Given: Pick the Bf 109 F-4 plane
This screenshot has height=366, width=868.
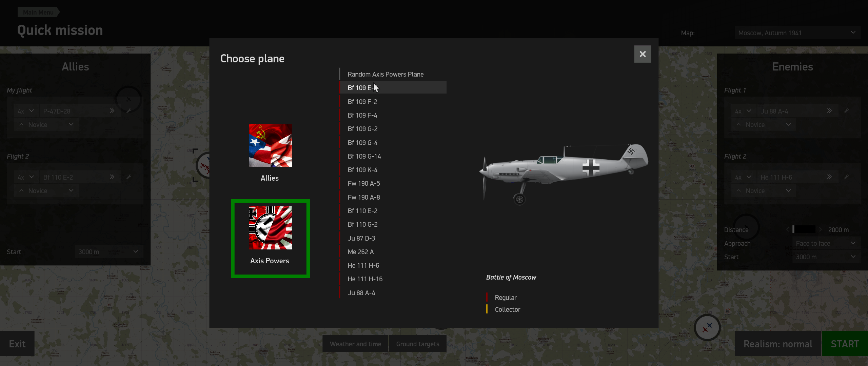Looking at the screenshot, I should click(x=393, y=115).
